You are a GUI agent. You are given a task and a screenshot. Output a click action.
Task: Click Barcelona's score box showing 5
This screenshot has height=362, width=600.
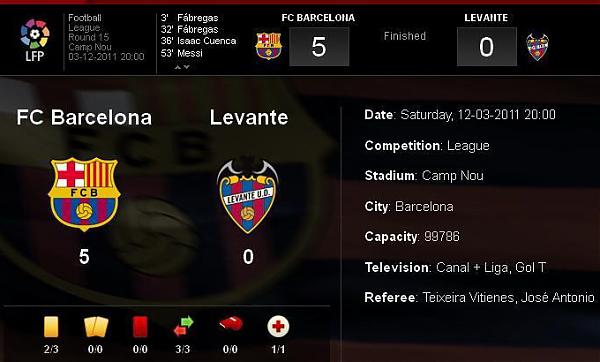[319, 47]
